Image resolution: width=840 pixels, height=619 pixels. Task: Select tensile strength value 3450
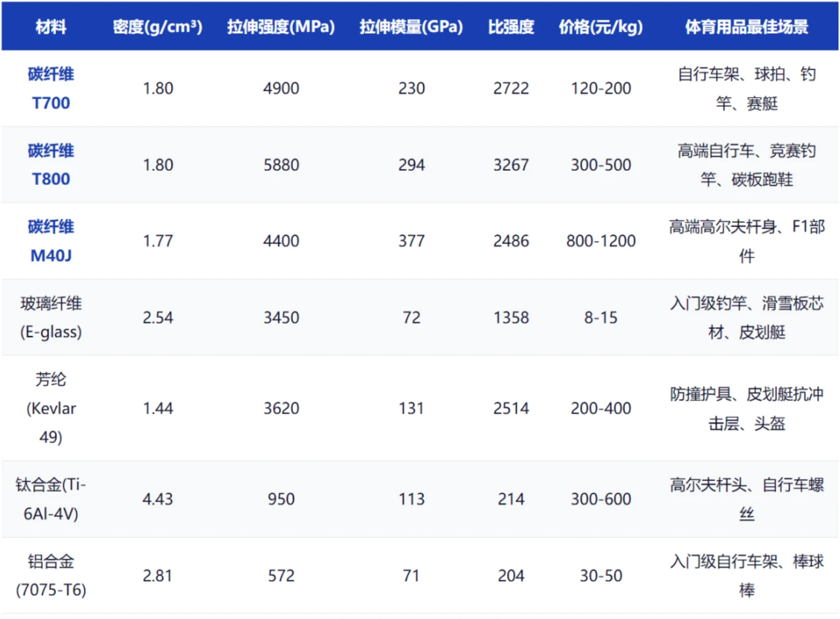pos(281,317)
